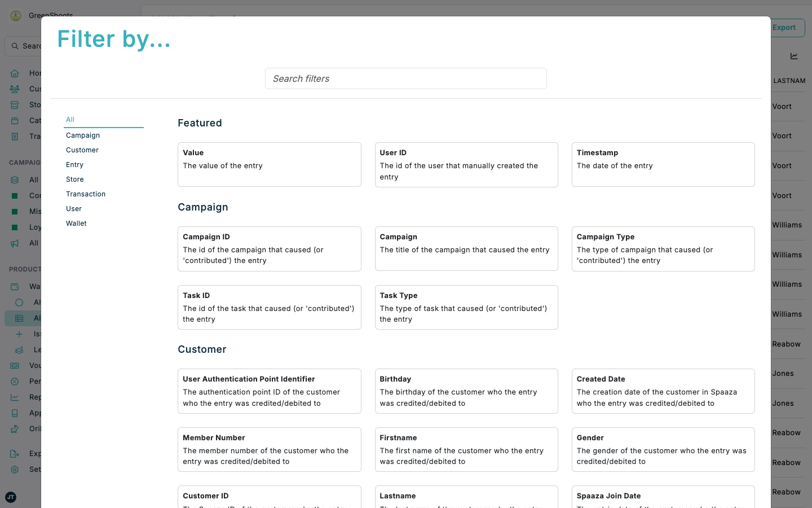Click the line chart icon near Export
Viewport: 812px width, 508px height.
[x=794, y=56]
